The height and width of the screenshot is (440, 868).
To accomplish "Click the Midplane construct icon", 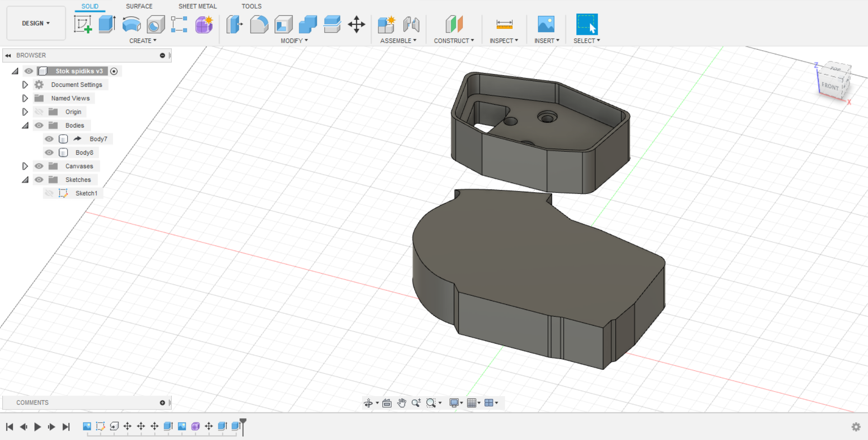I will point(454,24).
